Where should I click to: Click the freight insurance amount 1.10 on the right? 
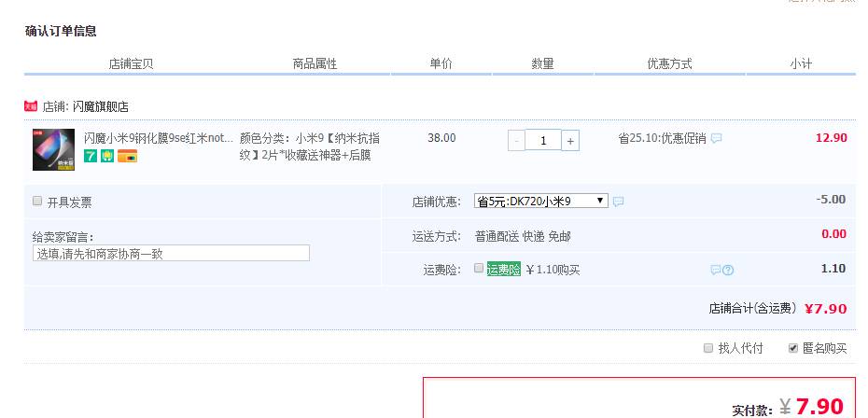click(833, 269)
